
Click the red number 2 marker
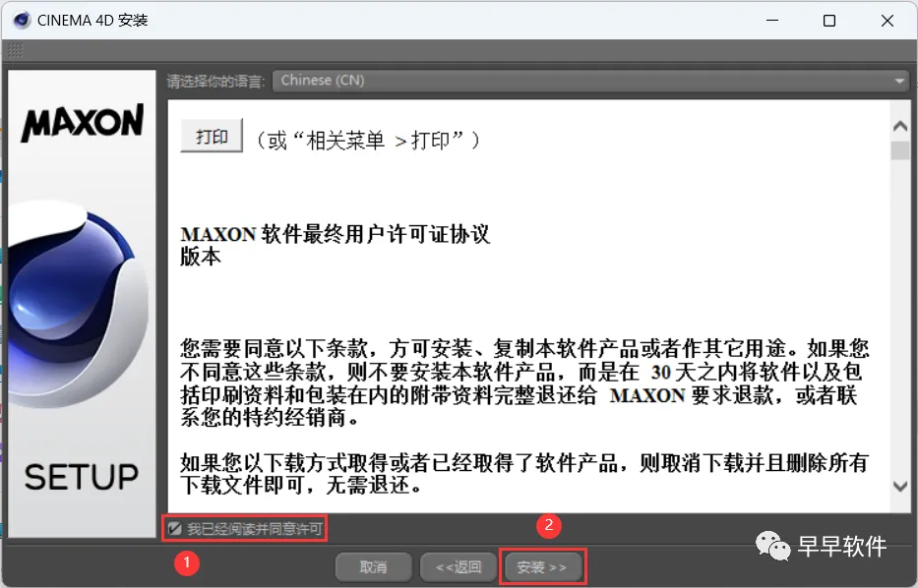[x=549, y=525]
